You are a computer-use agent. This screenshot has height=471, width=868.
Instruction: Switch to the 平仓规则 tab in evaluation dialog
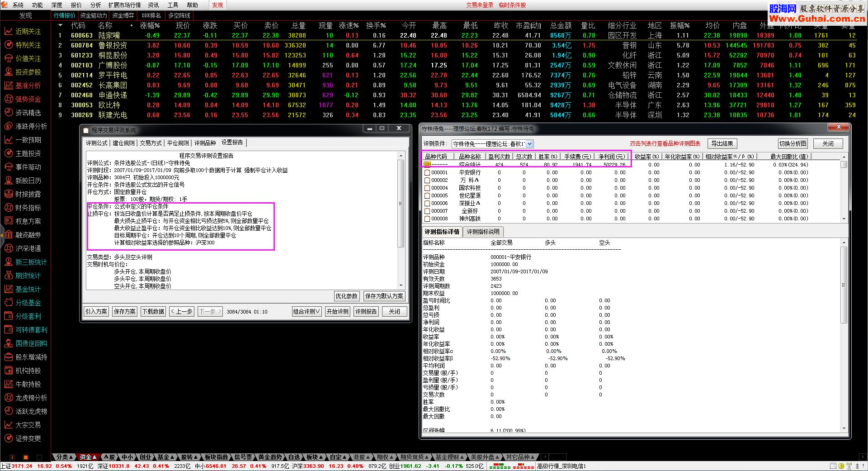coord(178,143)
